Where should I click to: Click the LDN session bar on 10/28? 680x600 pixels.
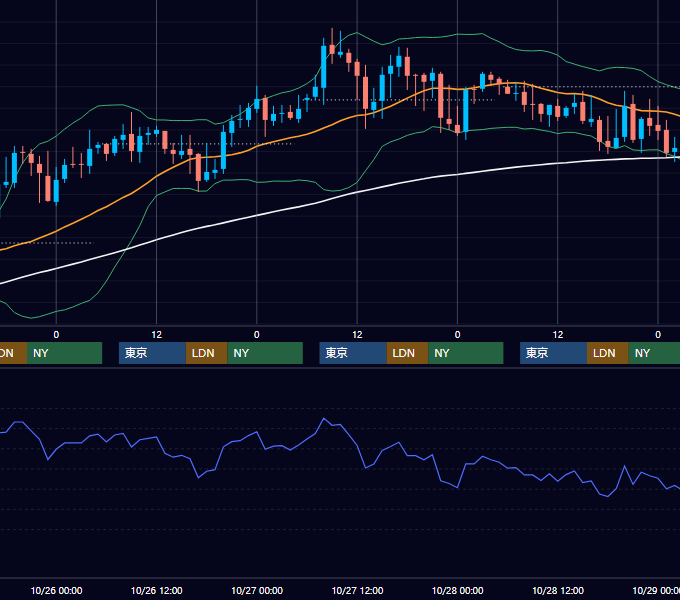pos(608,353)
